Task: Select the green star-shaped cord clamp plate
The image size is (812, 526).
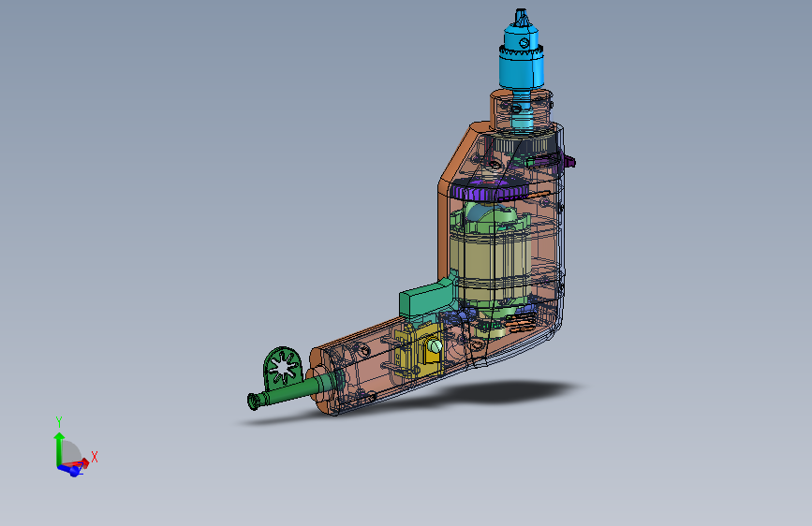Action: (x=283, y=368)
